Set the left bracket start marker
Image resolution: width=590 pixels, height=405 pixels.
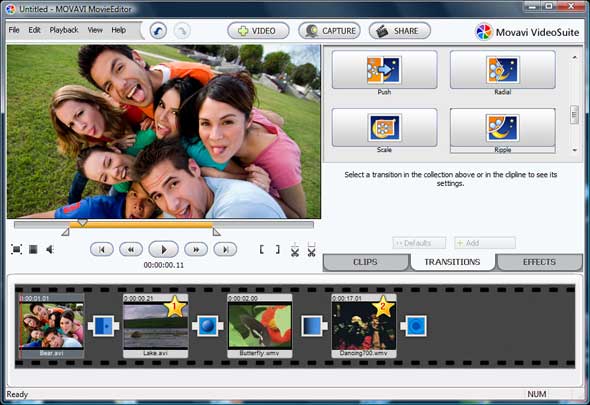coord(262,249)
